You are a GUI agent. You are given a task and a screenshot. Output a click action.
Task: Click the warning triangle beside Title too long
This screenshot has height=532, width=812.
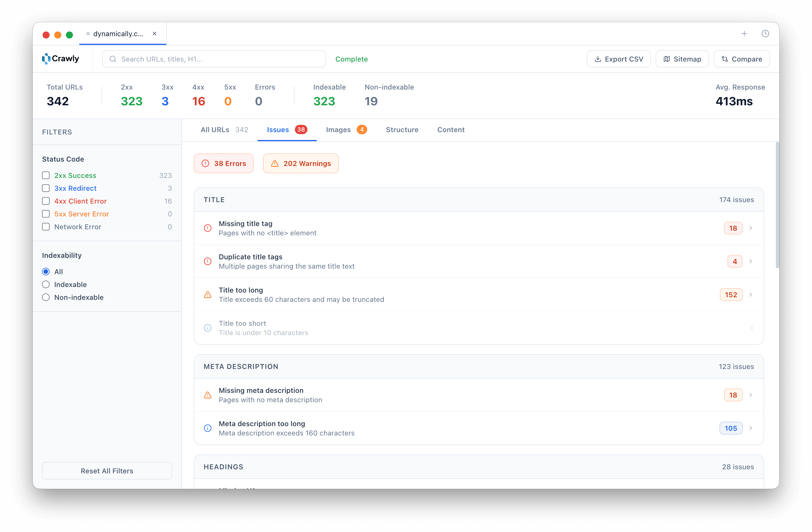tap(208, 295)
